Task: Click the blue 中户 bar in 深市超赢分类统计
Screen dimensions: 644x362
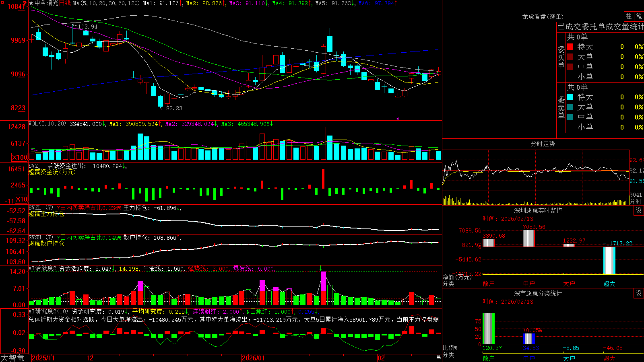Action: point(529,339)
